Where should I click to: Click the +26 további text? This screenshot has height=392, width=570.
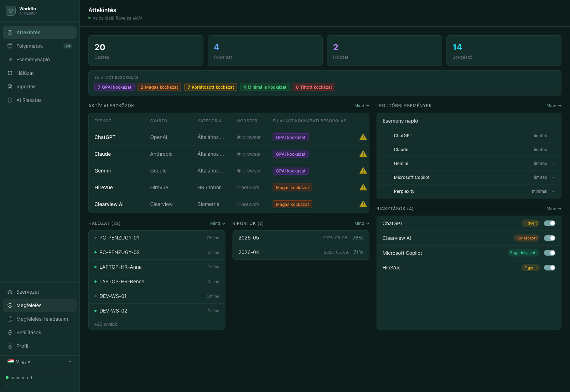[x=106, y=324]
